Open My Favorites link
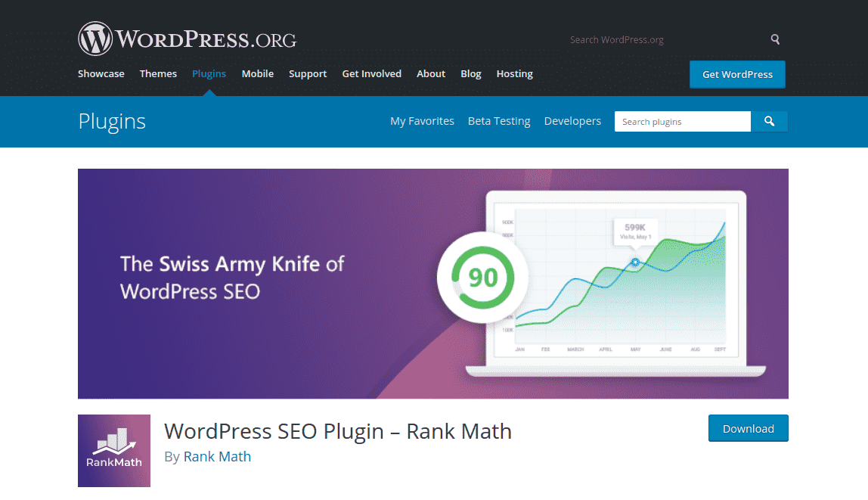Viewport: 868px width, 500px height. (423, 121)
